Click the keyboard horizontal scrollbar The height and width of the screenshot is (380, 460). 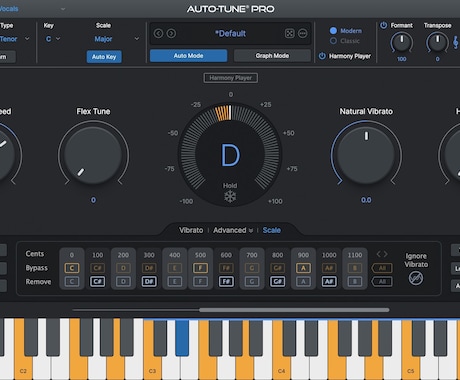coord(294,310)
